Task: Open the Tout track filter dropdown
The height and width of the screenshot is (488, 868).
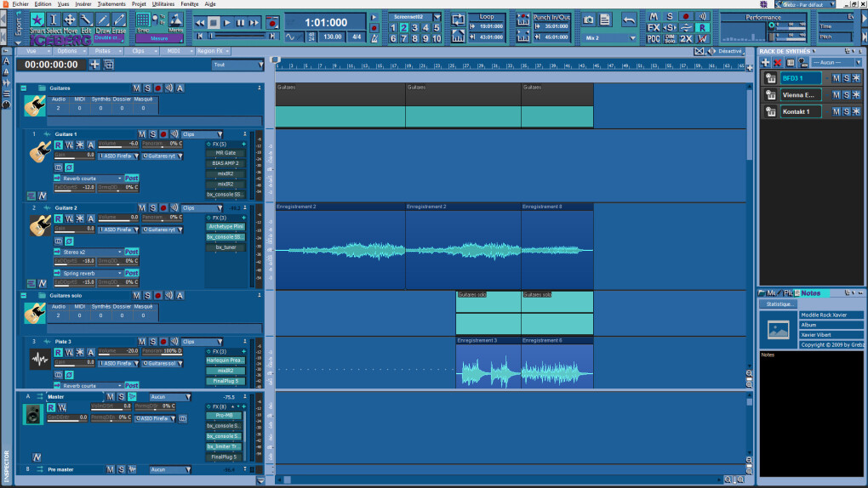Action: click(237, 65)
